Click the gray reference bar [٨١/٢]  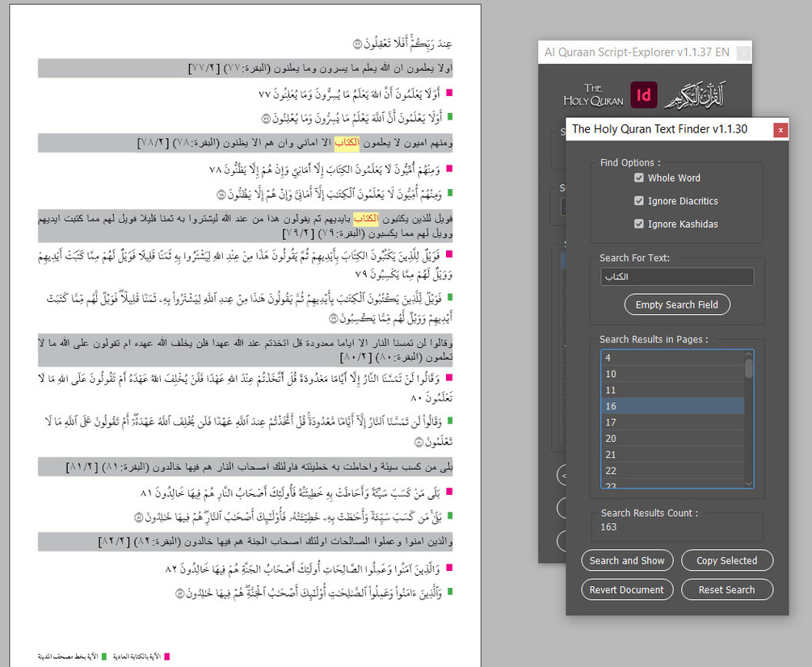246,467
